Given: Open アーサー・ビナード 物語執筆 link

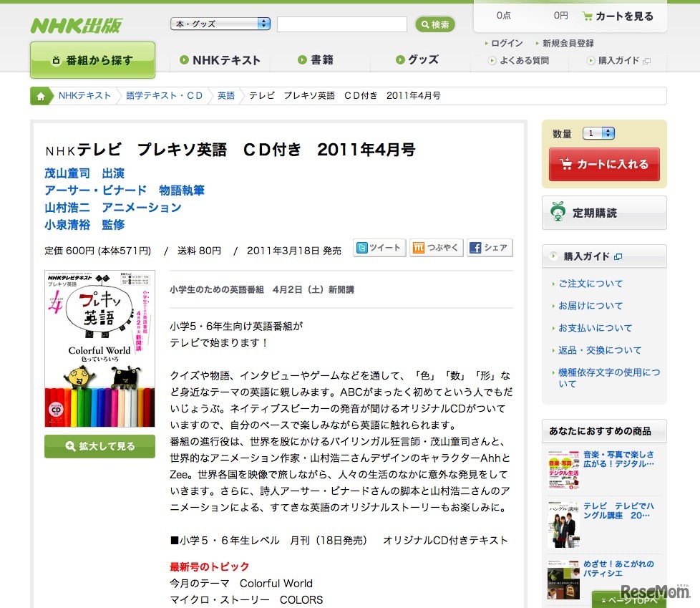Looking at the screenshot, I should pyautogui.click(x=125, y=190).
